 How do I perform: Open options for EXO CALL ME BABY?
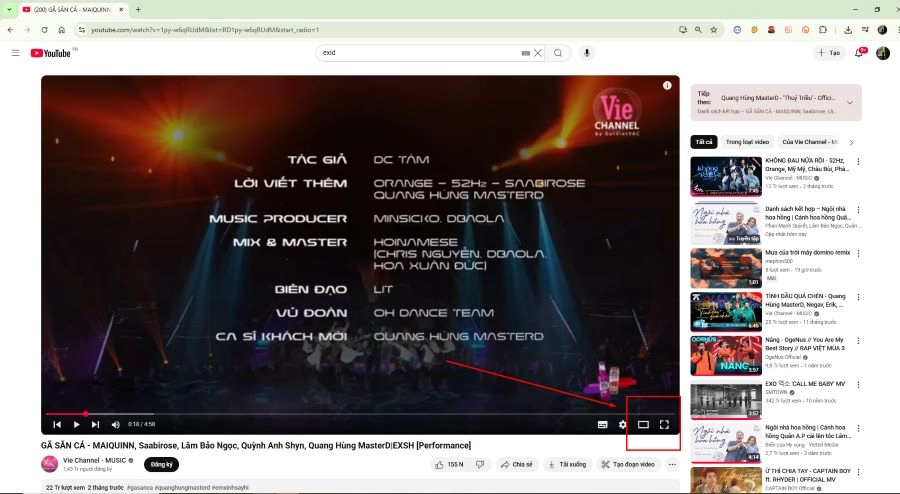(858, 384)
